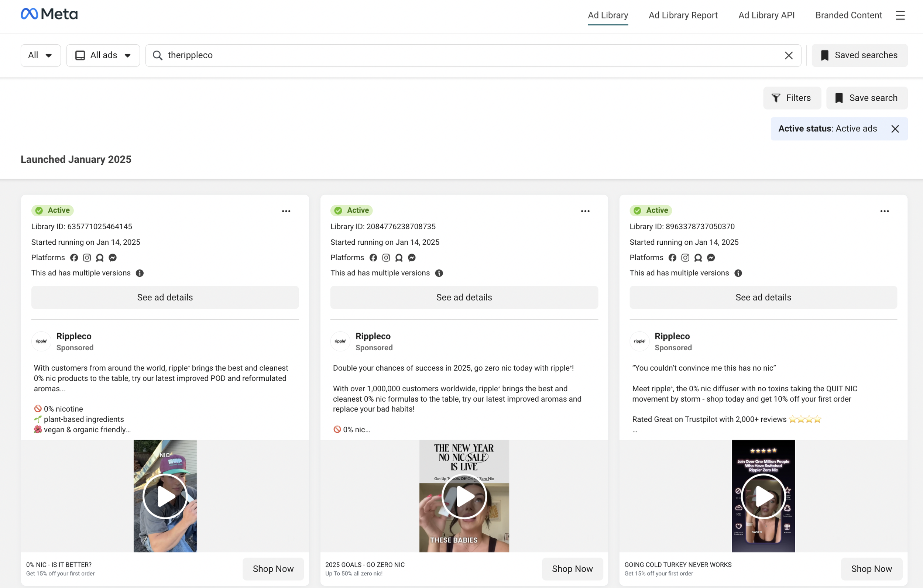This screenshot has width=923, height=588.
Task: Click '2025 GOALS - GO ZERO NIC' headline
Action: click(365, 565)
